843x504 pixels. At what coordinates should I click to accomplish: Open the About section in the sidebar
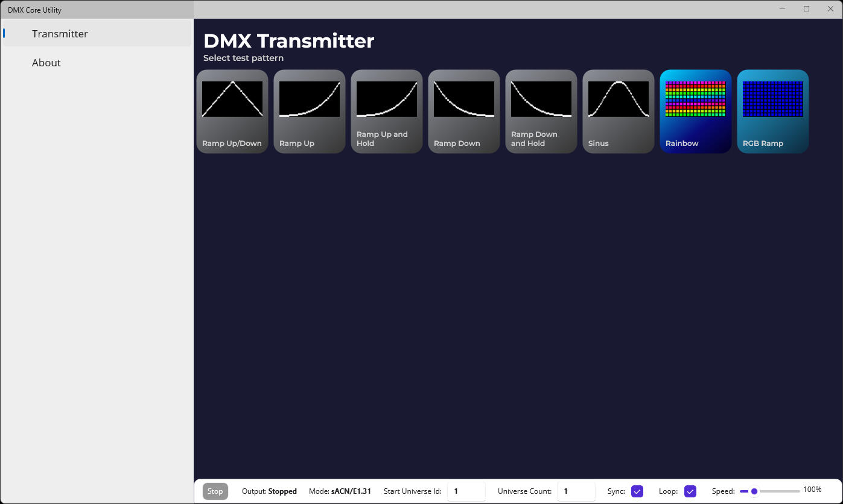pos(46,63)
